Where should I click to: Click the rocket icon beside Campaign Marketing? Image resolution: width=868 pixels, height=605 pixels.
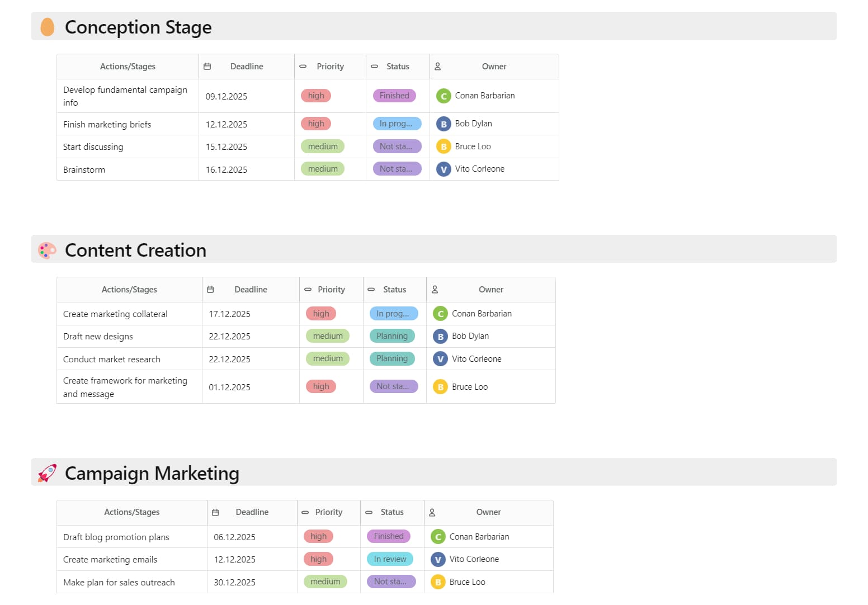pyautogui.click(x=48, y=472)
